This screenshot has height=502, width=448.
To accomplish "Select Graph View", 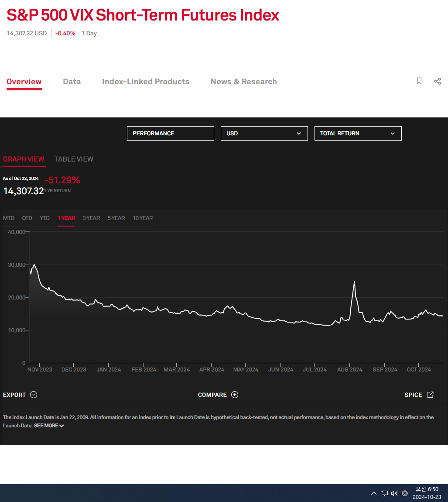I will [24, 159].
